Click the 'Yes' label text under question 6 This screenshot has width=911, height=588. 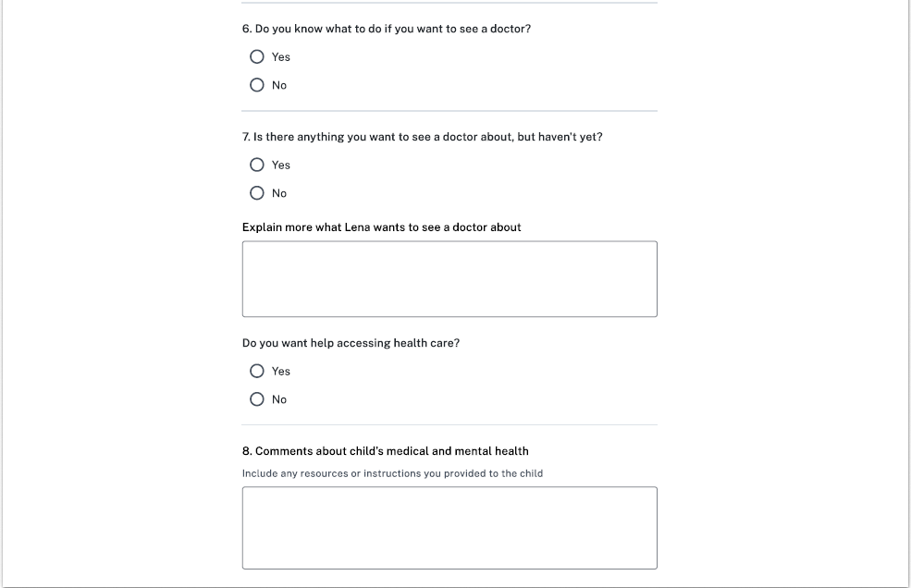(281, 57)
